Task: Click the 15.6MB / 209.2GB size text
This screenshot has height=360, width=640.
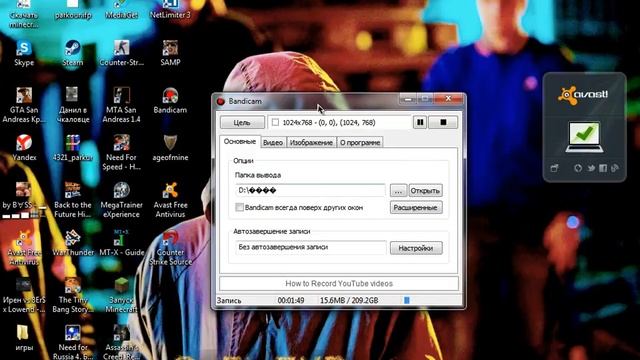Action: [x=349, y=300]
